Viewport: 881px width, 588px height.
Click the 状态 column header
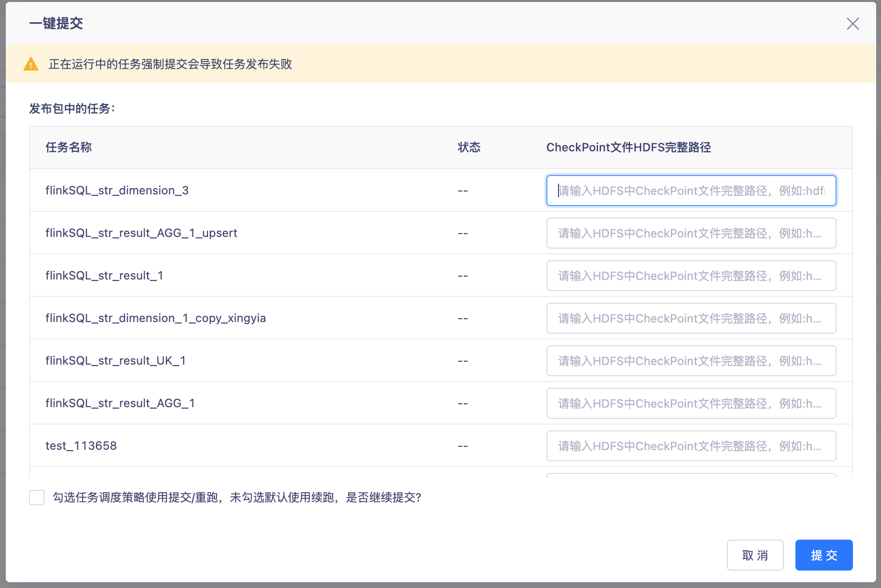(469, 147)
